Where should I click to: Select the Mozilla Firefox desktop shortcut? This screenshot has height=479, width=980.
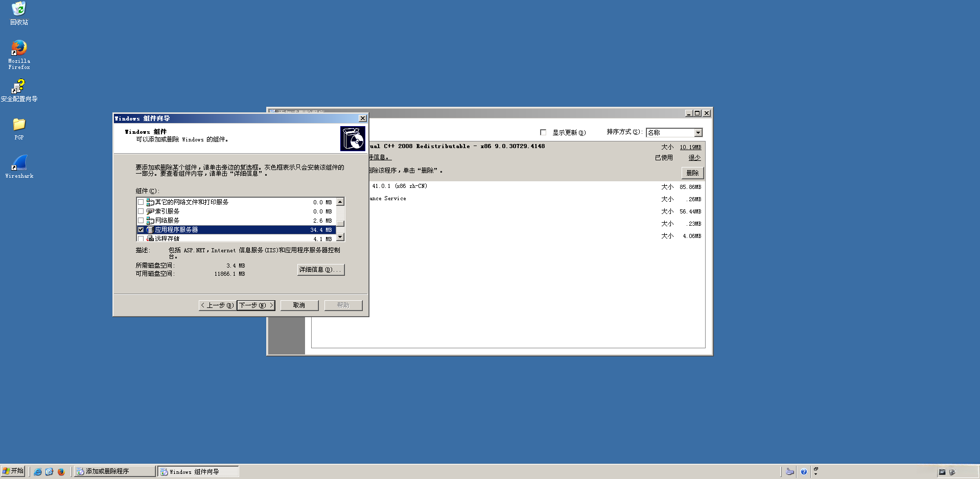click(x=19, y=55)
